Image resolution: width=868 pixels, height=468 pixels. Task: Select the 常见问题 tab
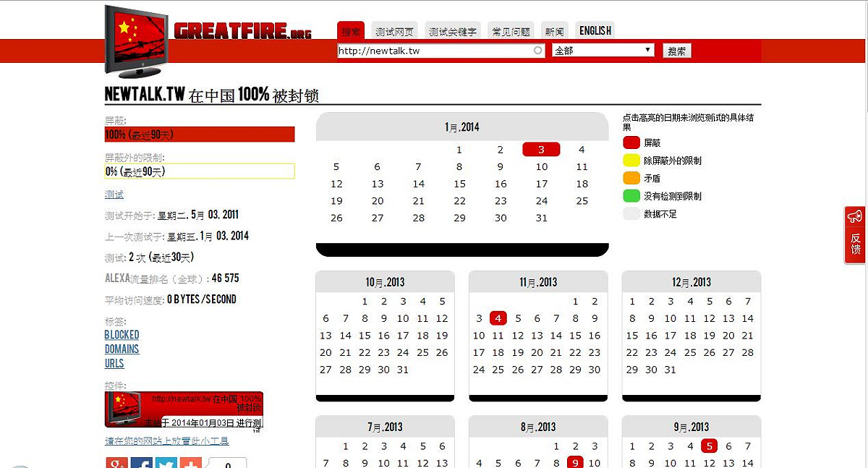click(x=511, y=31)
